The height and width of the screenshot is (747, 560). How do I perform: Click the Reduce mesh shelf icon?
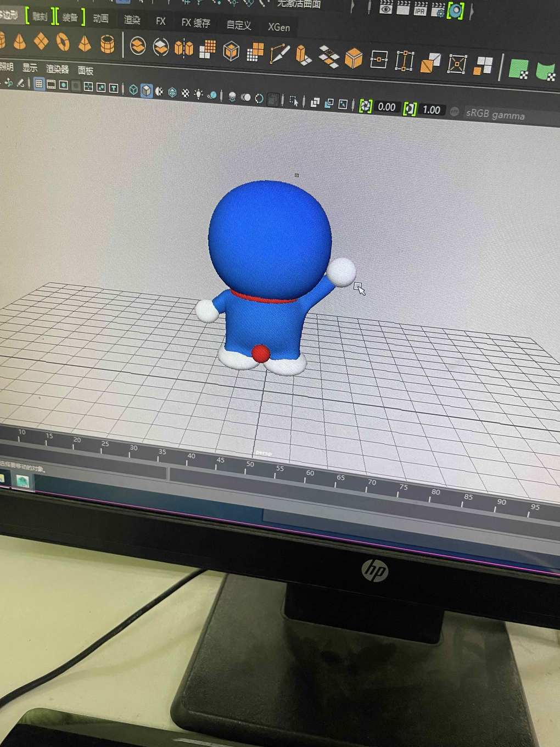click(255, 52)
